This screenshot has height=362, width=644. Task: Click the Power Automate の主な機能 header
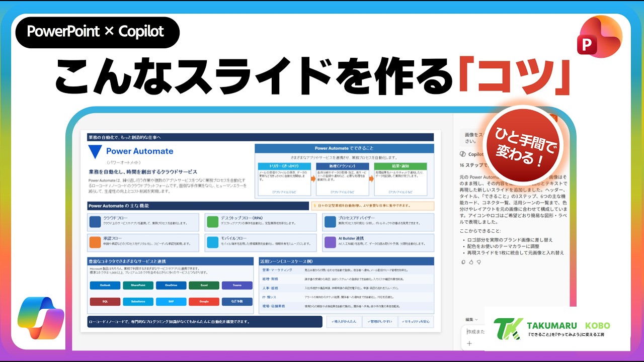[198, 206]
